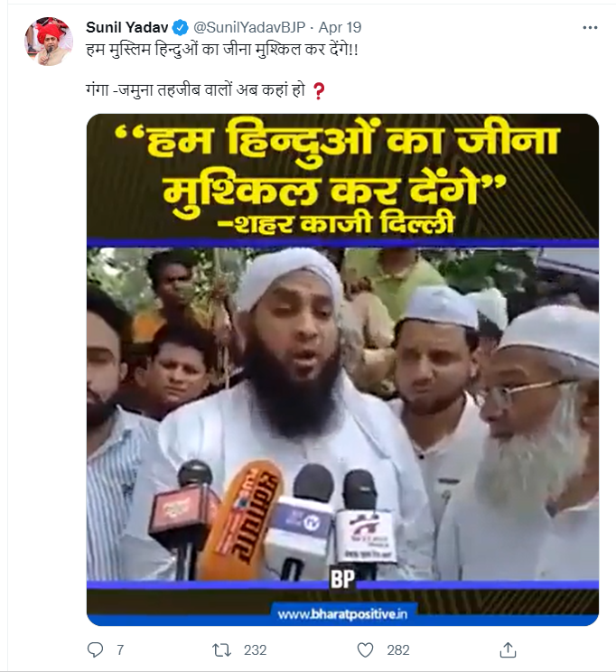The width and height of the screenshot is (616, 672).
Task: Open the Apr 19 tweet timestamp
Action: 340,27
